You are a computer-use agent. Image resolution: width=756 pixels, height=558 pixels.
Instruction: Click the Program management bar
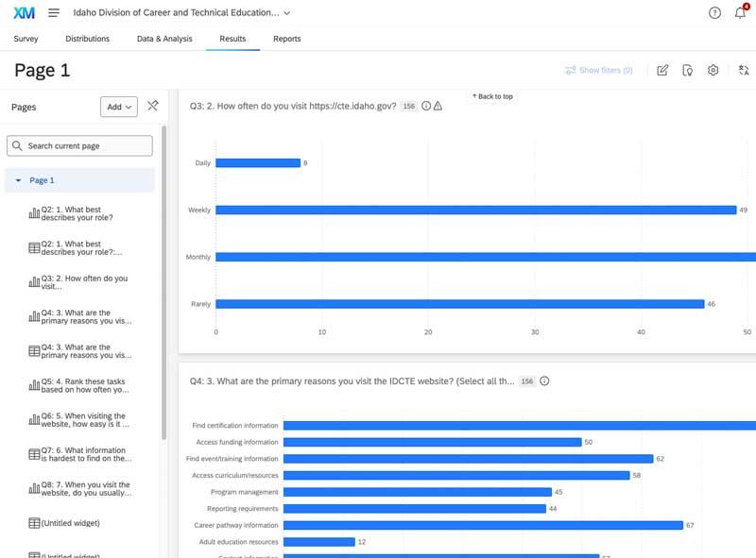click(x=418, y=492)
